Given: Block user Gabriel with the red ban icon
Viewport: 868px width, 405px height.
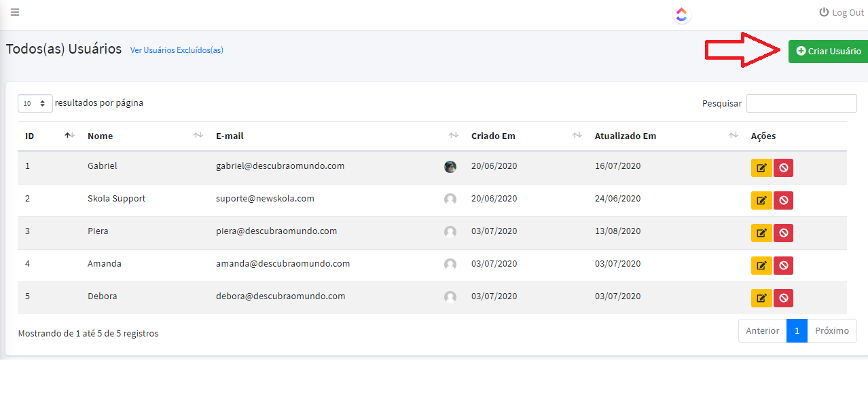Looking at the screenshot, I should (x=783, y=168).
